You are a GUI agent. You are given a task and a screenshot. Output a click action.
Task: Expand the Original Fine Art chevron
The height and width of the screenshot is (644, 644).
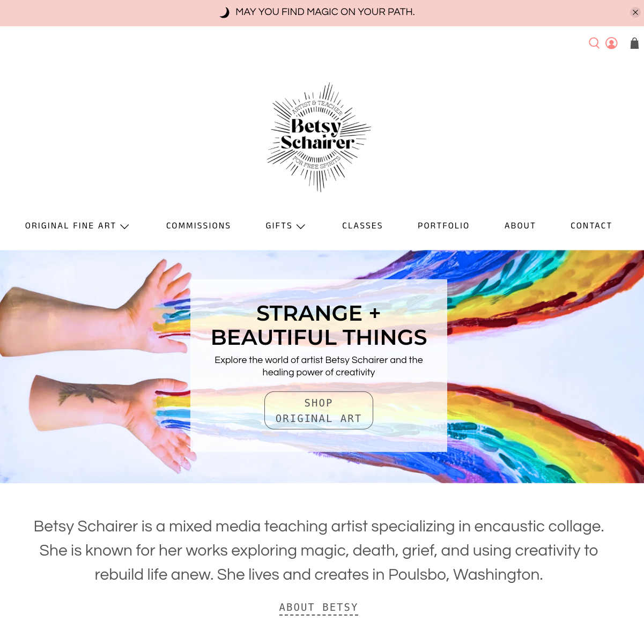(125, 226)
